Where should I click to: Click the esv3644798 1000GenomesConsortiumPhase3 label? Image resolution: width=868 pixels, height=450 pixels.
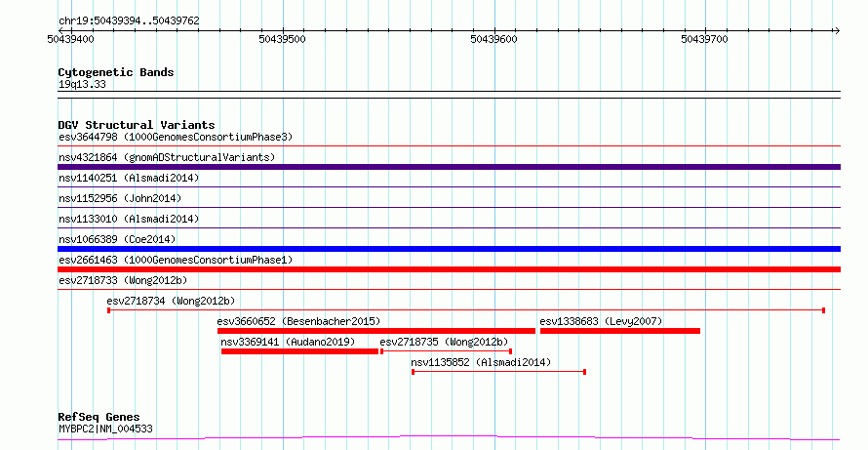[176, 137]
